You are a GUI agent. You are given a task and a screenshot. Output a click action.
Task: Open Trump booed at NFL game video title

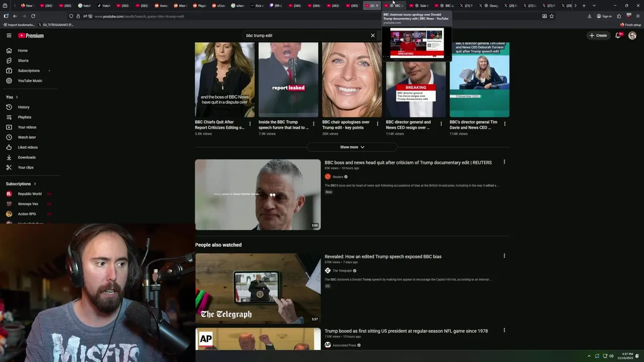pos(406,331)
